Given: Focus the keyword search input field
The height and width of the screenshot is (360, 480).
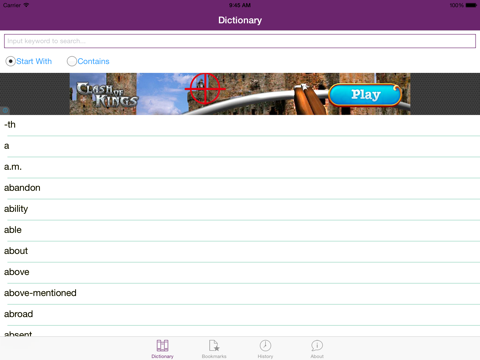Looking at the screenshot, I should click(x=240, y=41).
